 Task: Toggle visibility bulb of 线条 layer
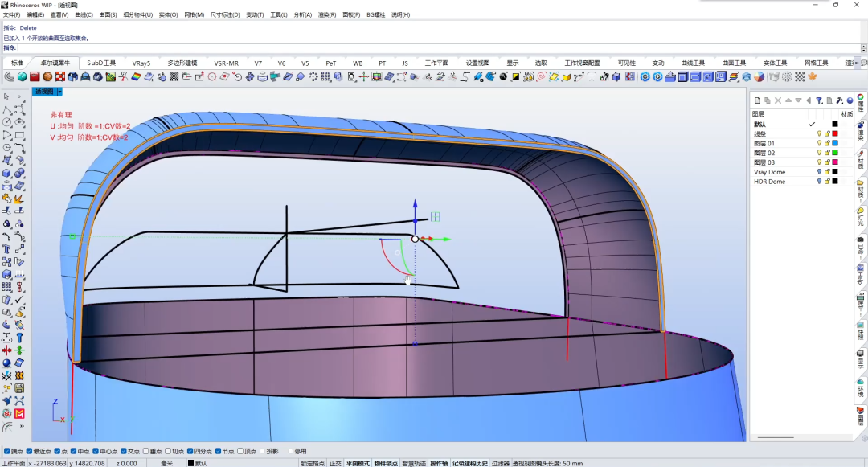click(x=819, y=134)
